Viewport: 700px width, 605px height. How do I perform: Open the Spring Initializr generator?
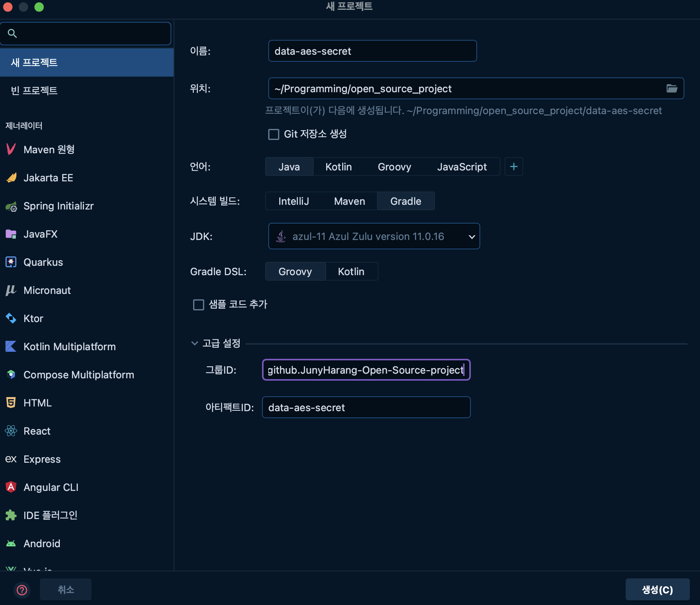pyautogui.click(x=87, y=206)
